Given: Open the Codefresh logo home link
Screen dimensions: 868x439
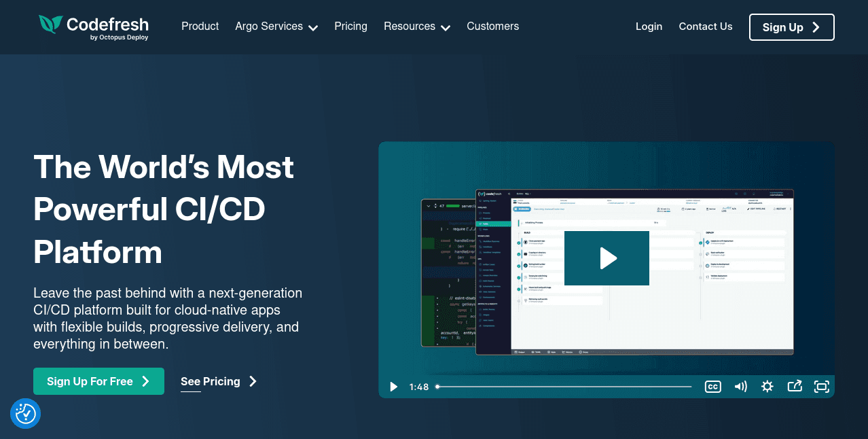Looking at the screenshot, I should click(x=94, y=27).
